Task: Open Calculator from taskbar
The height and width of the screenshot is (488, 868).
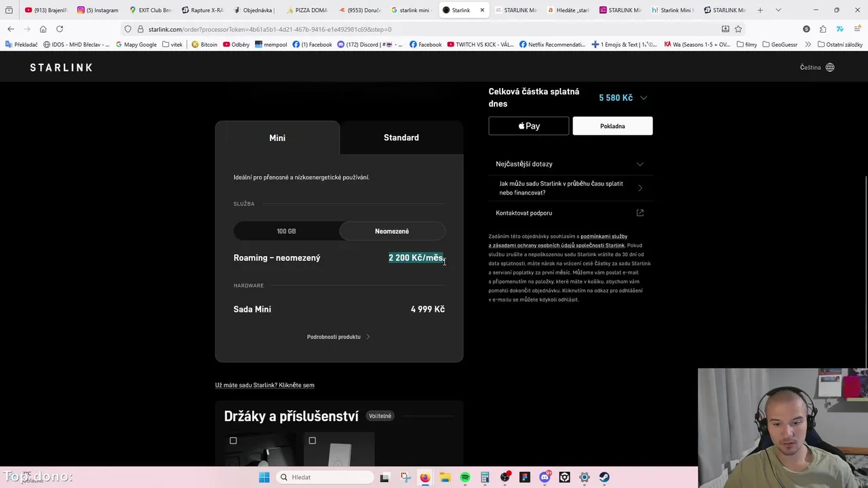Action: [x=485, y=477]
